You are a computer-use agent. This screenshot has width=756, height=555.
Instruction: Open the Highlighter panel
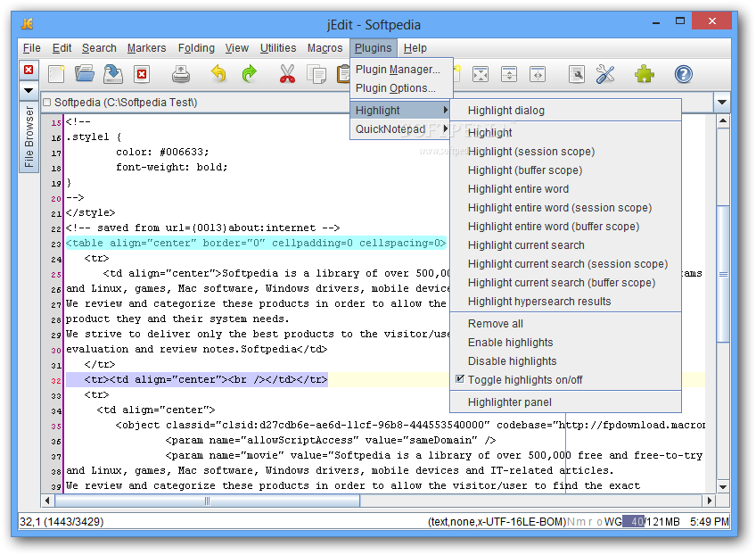pyautogui.click(x=565, y=402)
